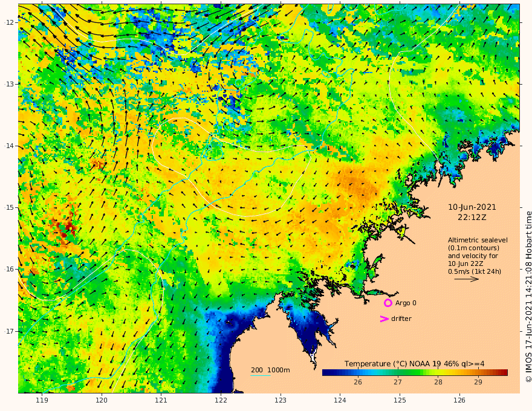The width and height of the screenshot is (532, 411).
Task: Click the latitude axis label -13
Action: 9,84
